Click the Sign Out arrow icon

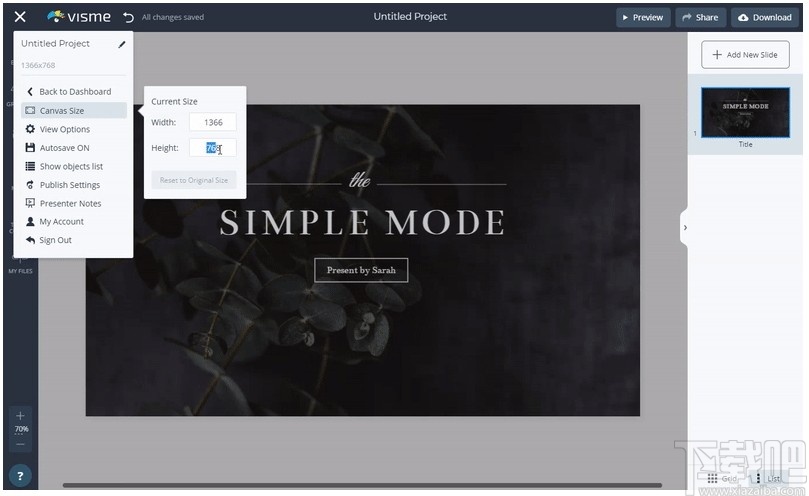click(x=30, y=240)
